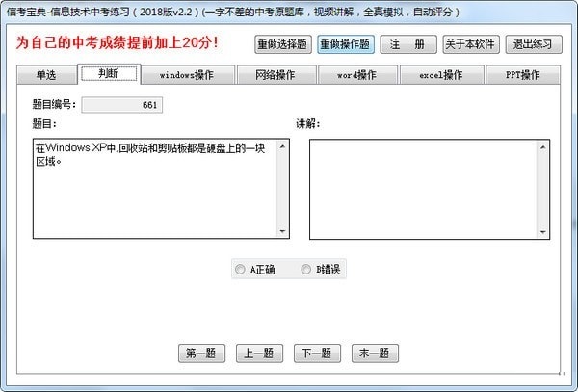
Task: Select the 判断 tab
Action: pyautogui.click(x=109, y=74)
